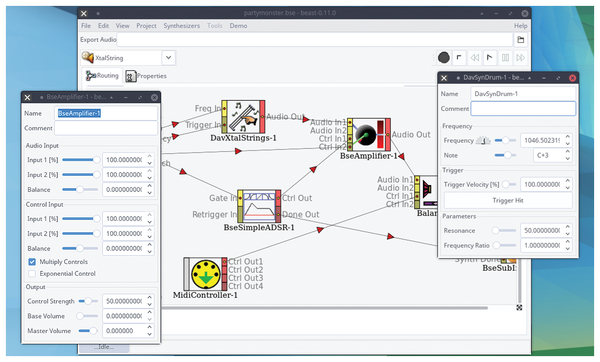600x362 pixels.
Task: Decrease the Note C+3 value with down arrow
Action: [x=568, y=159]
